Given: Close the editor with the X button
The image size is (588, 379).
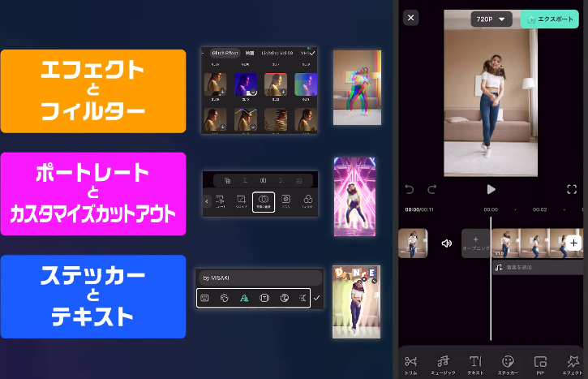Looking at the screenshot, I should pyautogui.click(x=410, y=18).
